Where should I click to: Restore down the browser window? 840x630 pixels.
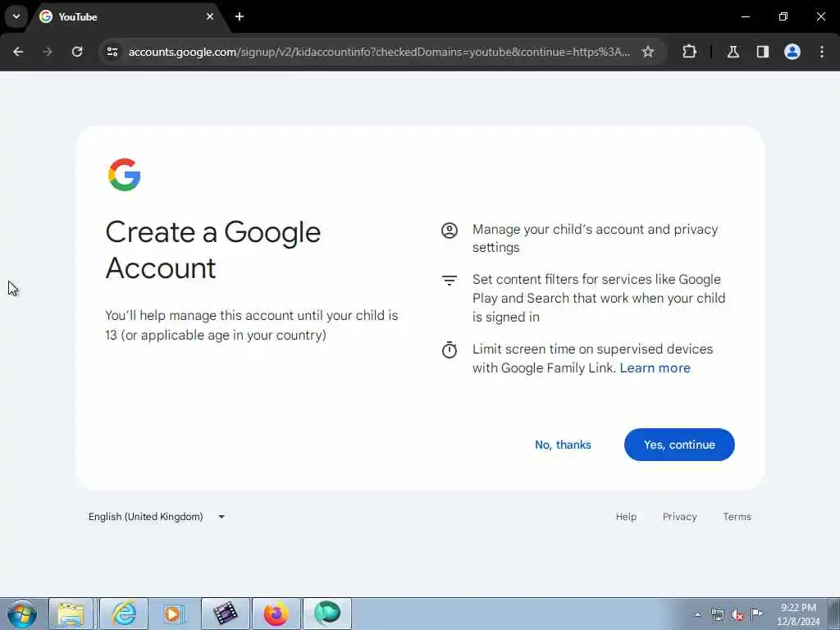pos(783,16)
